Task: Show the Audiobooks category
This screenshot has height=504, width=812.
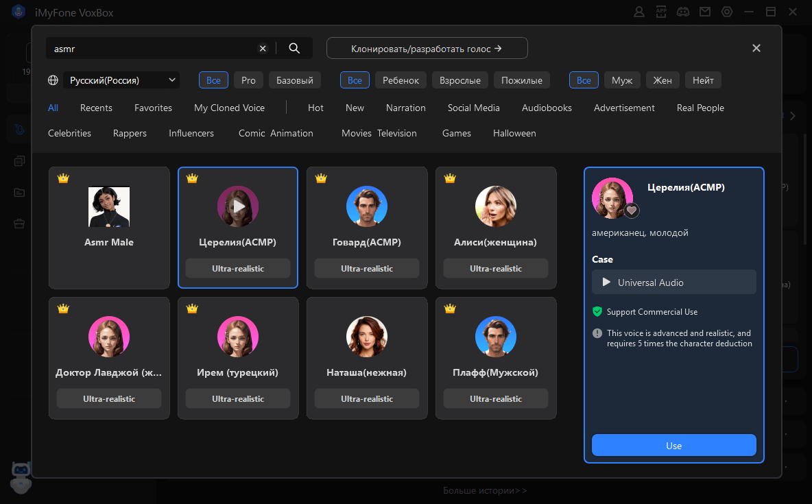Action: click(547, 108)
